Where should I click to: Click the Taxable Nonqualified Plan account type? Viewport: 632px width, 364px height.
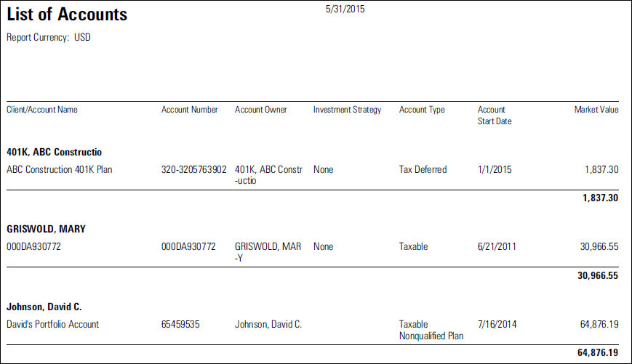431,330
